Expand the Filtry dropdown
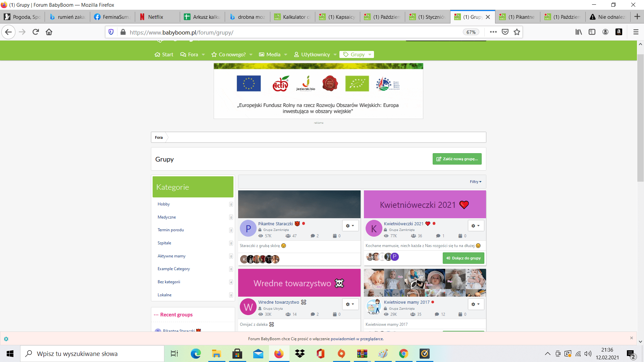The image size is (644, 362). tap(476, 182)
